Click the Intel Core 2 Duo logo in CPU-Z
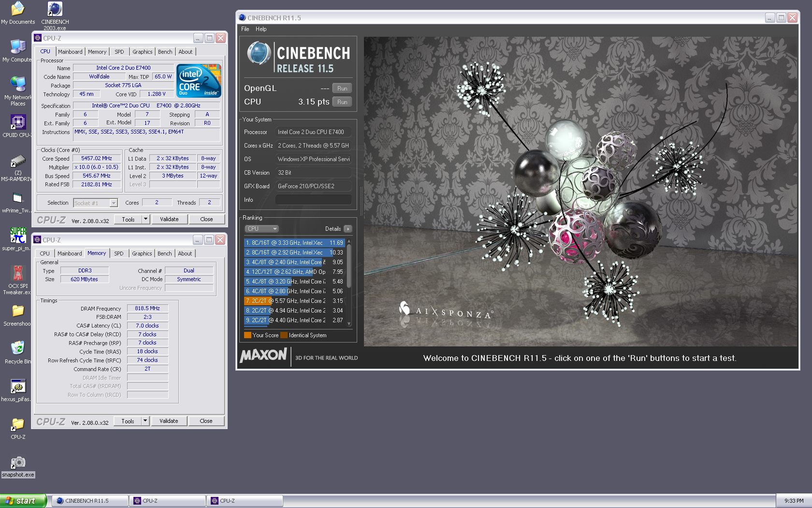This screenshot has width=812, height=508. click(x=199, y=80)
